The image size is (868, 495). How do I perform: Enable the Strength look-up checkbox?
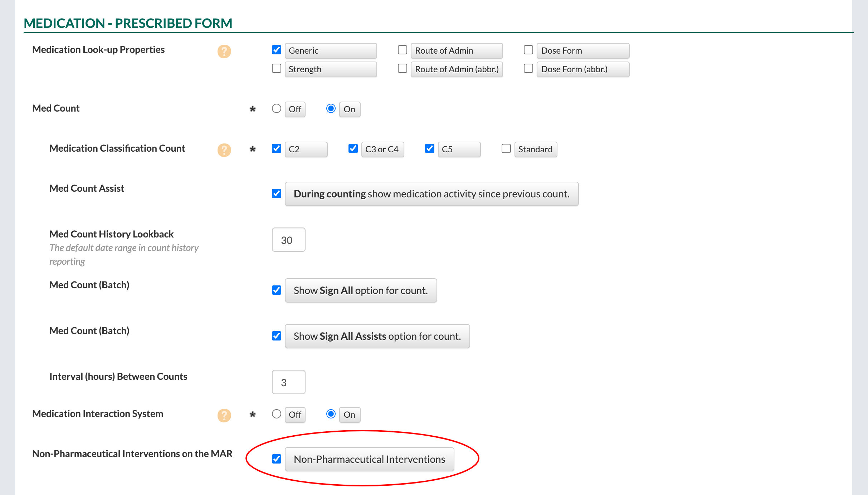point(276,68)
